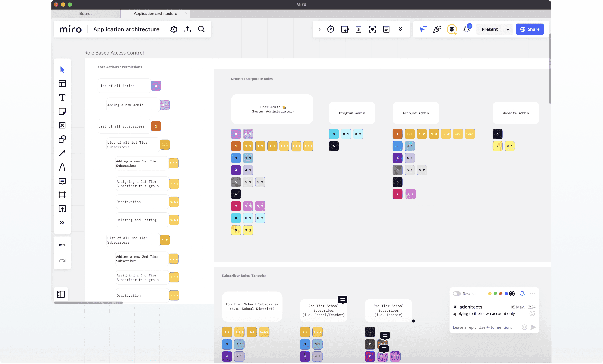Expand more tools in the left toolbar
Image resolution: width=603 pixels, height=364 pixels.
pyautogui.click(x=62, y=222)
